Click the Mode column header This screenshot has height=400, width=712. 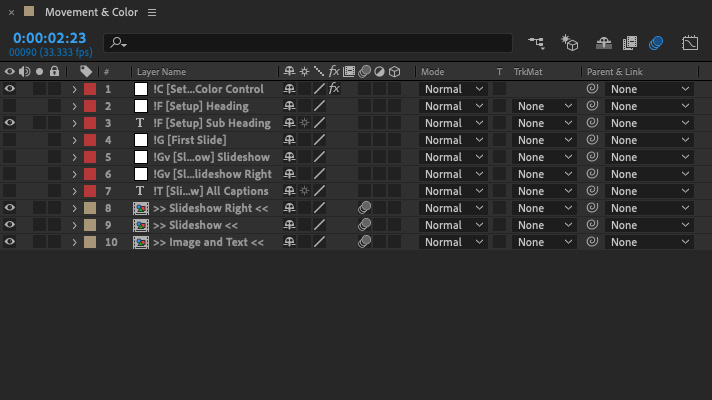tap(432, 72)
